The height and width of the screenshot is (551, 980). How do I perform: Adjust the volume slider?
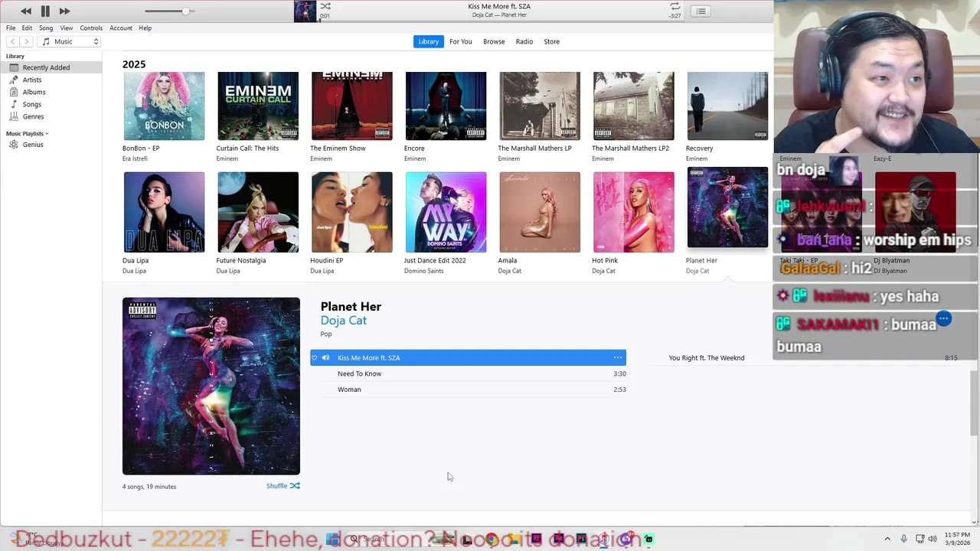(169, 11)
